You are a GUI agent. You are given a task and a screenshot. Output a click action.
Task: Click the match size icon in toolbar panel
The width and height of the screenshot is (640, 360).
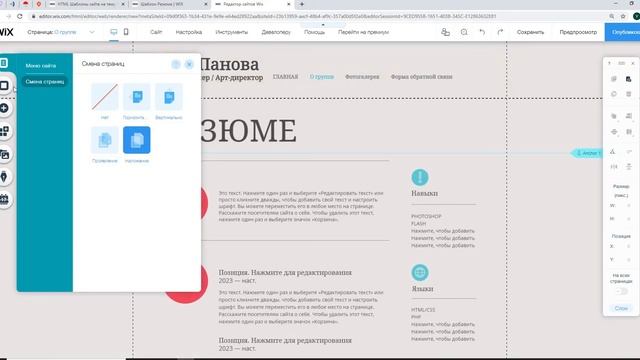pos(629,132)
